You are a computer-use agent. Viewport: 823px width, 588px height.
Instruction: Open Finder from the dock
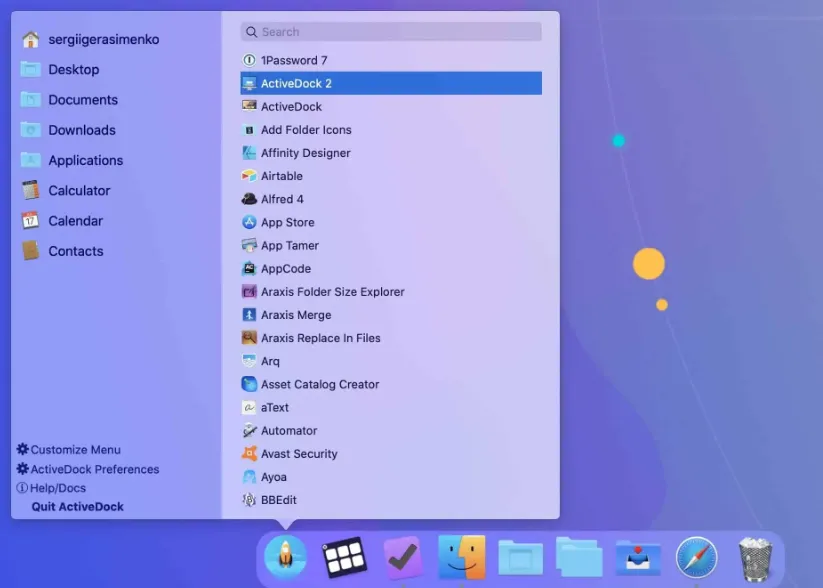[x=461, y=557]
